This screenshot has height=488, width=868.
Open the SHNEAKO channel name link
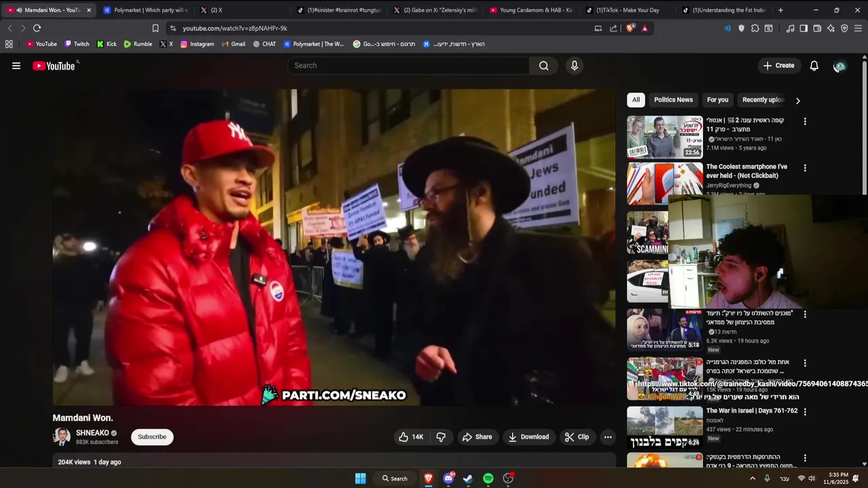(x=92, y=433)
